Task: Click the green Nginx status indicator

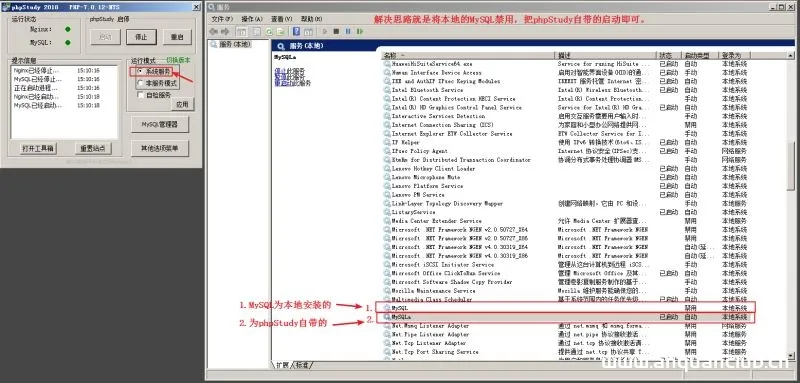Action: (x=68, y=30)
